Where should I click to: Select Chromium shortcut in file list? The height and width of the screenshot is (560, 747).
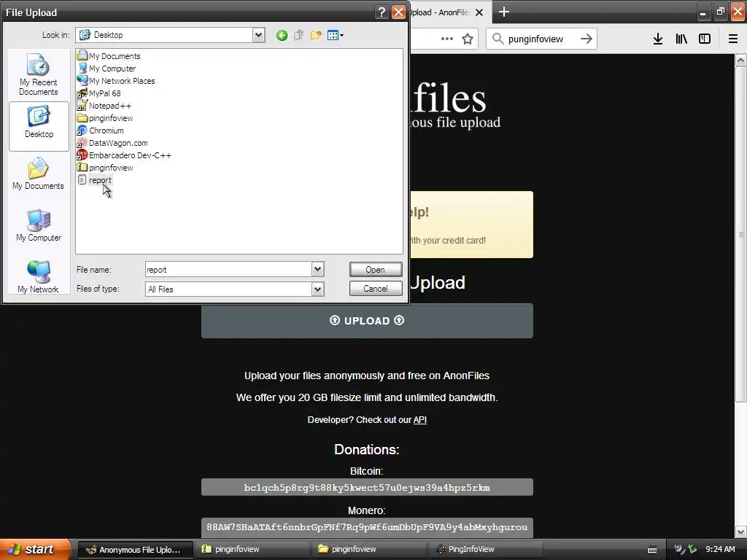101,131
